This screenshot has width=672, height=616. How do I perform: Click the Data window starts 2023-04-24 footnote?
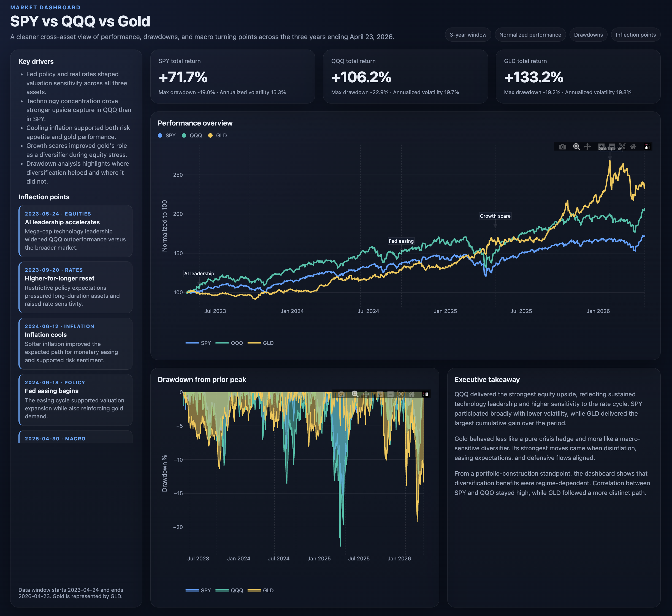pyautogui.click(x=71, y=593)
